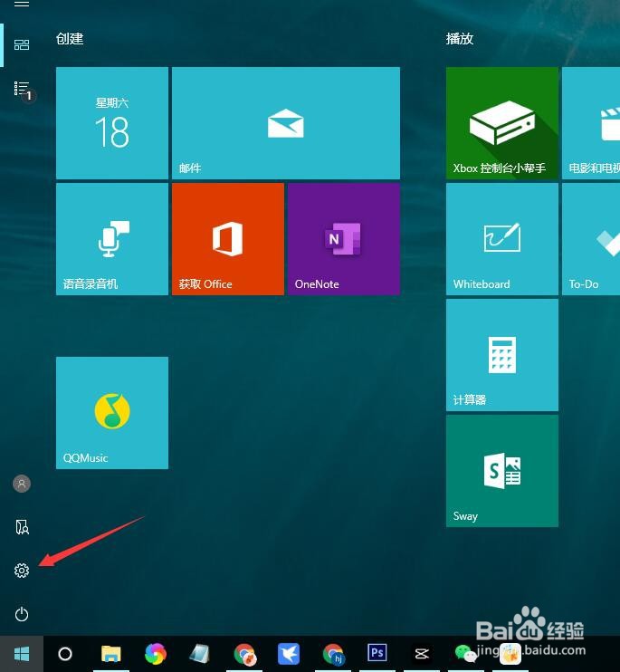Switch to the All apps list view
The height and width of the screenshot is (672, 620).
point(23,90)
